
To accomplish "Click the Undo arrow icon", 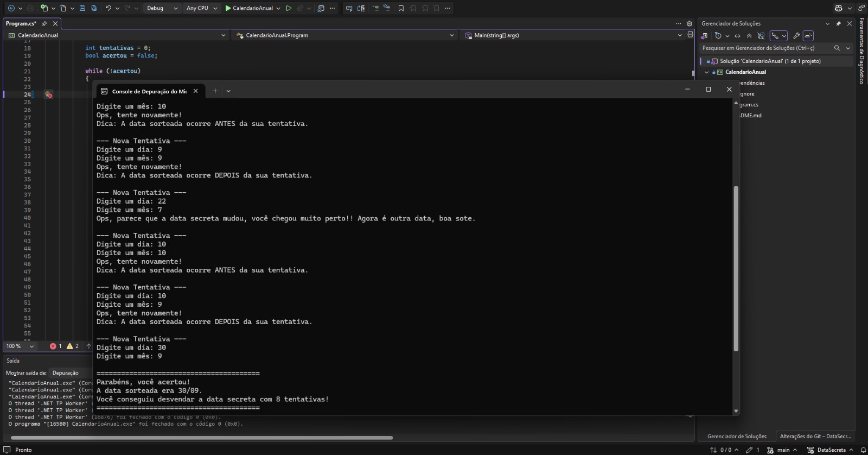I will [108, 8].
